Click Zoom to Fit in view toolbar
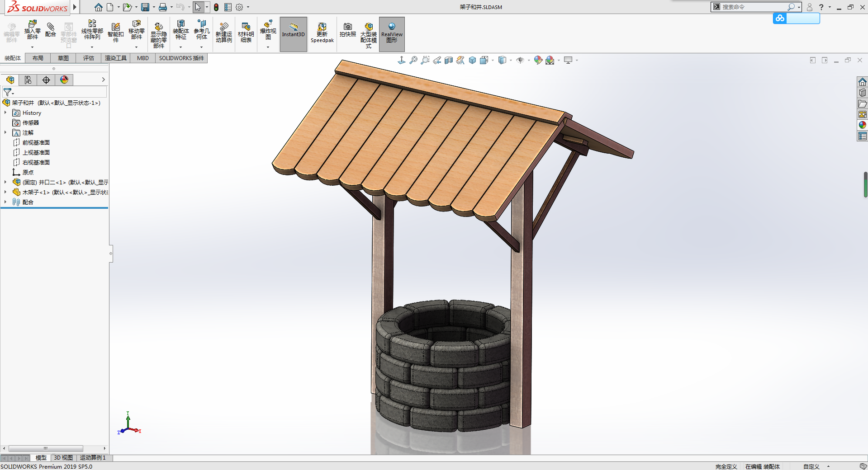Screen dimensions: 868x470 pyautogui.click(x=413, y=60)
